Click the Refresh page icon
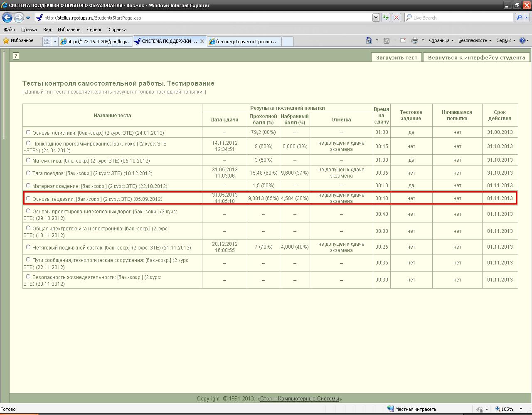 pyautogui.click(x=386, y=17)
